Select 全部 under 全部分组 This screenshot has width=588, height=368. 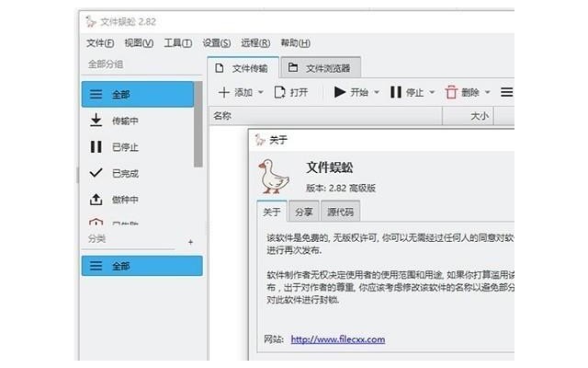[x=138, y=94]
